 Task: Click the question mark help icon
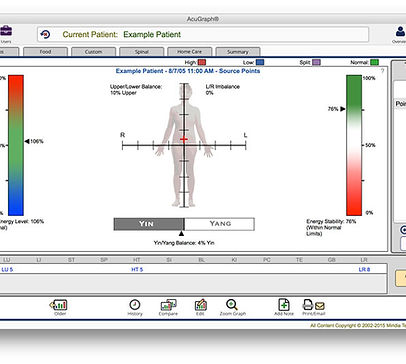pyautogui.click(x=382, y=71)
